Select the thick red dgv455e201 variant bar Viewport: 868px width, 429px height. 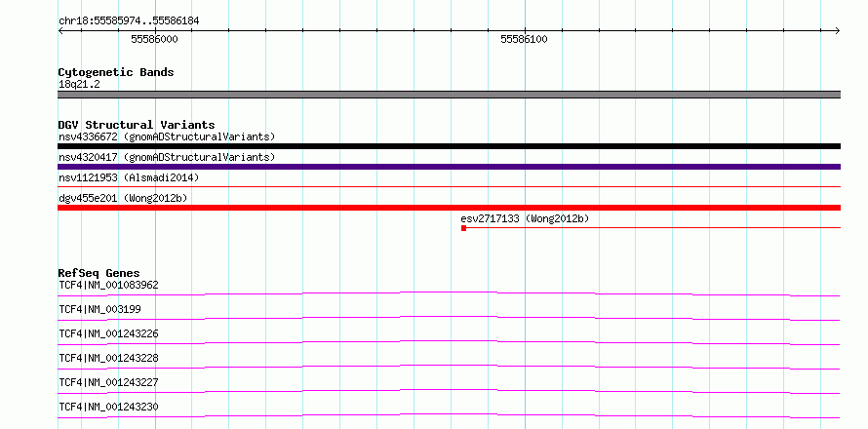point(449,208)
